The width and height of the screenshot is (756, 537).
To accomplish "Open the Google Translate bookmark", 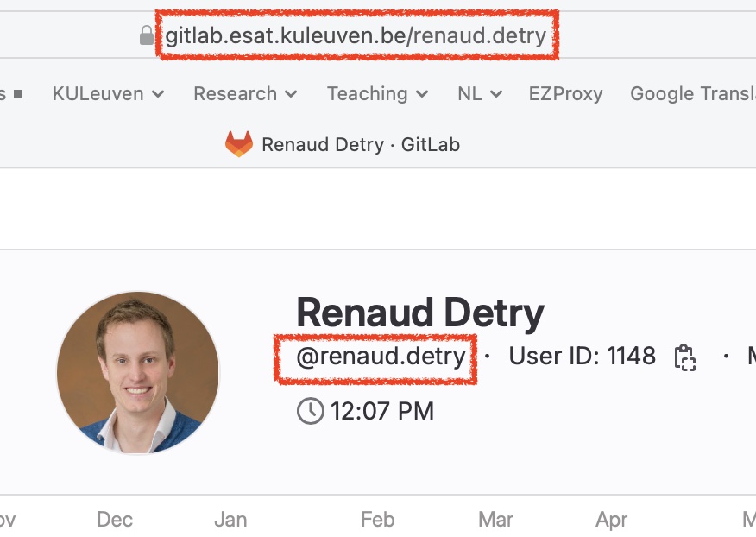I will [x=693, y=93].
